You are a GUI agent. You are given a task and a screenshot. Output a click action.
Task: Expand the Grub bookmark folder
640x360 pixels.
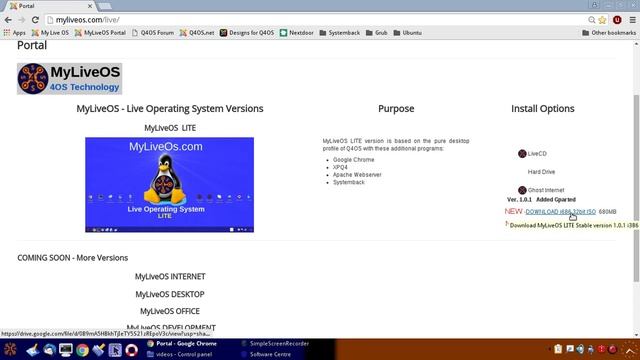(376, 33)
